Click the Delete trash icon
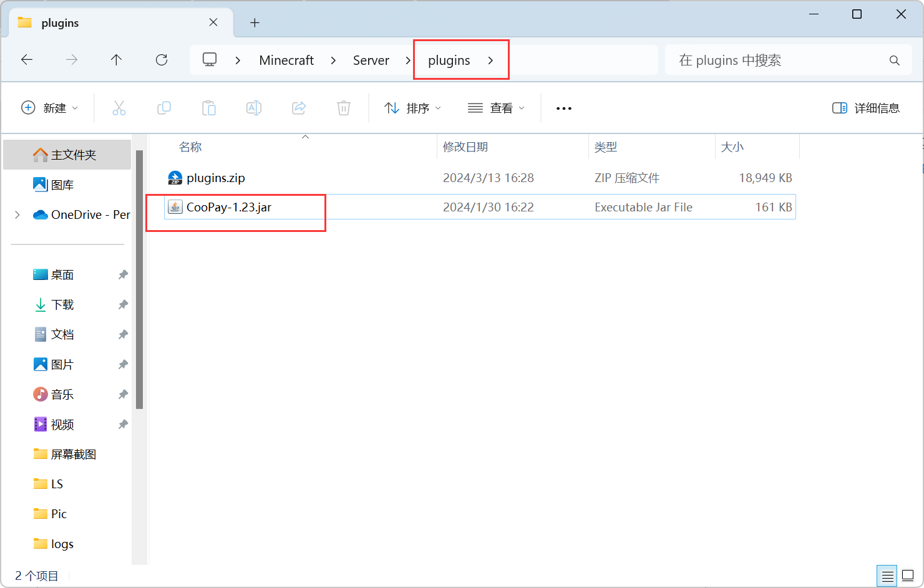Screen dimensions: 924x588 tap(344, 108)
